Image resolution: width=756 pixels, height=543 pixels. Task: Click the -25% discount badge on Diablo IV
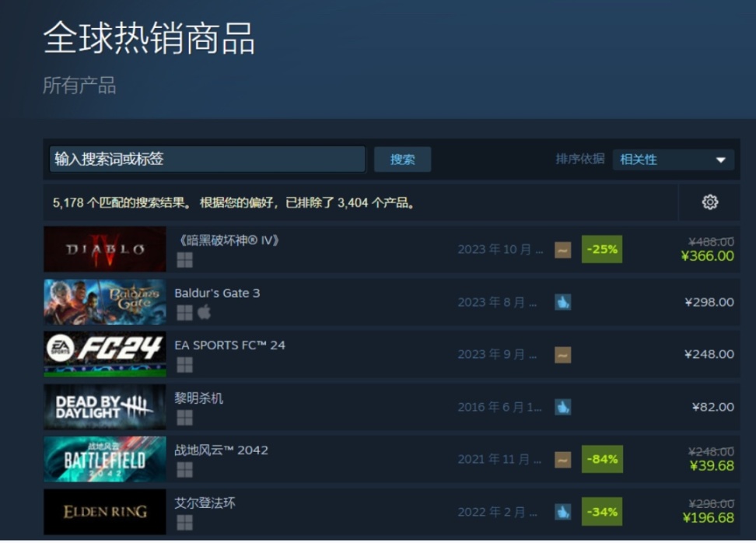pos(602,249)
